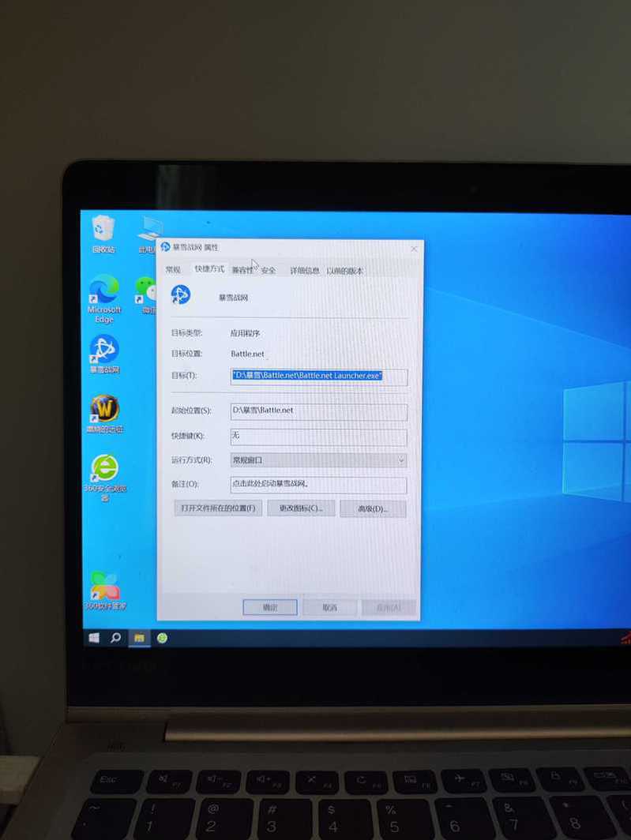Click the 快捷键(K) input field
This screenshot has height=840, width=631.
(318, 437)
